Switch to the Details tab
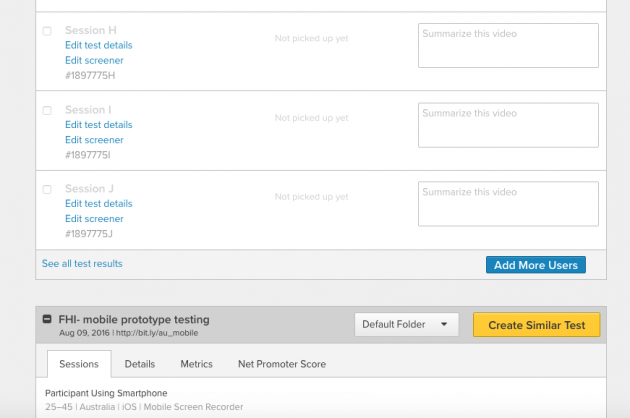The width and height of the screenshot is (630, 418). pos(139,364)
